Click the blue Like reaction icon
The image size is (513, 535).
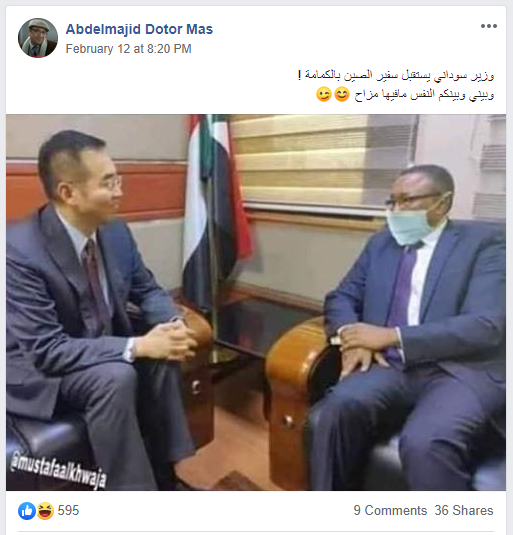tap(27, 511)
